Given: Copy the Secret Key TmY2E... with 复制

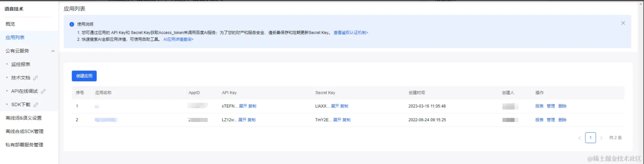Looking at the screenshot, I should click(346, 120).
